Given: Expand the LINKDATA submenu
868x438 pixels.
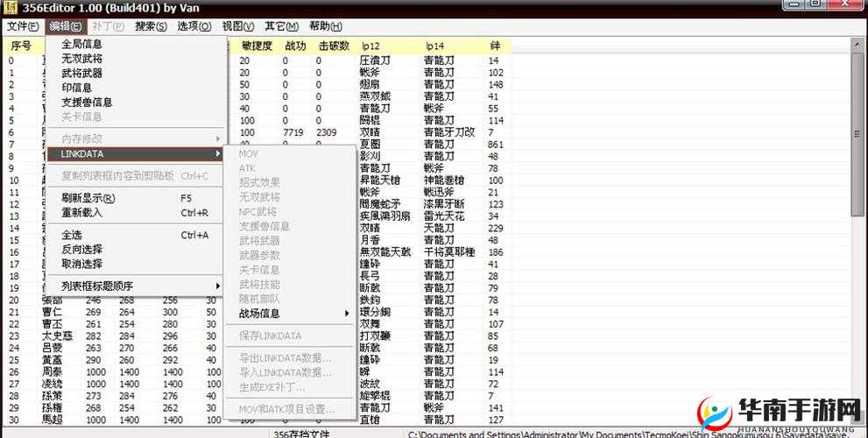Looking at the screenshot, I should pos(136,154).
